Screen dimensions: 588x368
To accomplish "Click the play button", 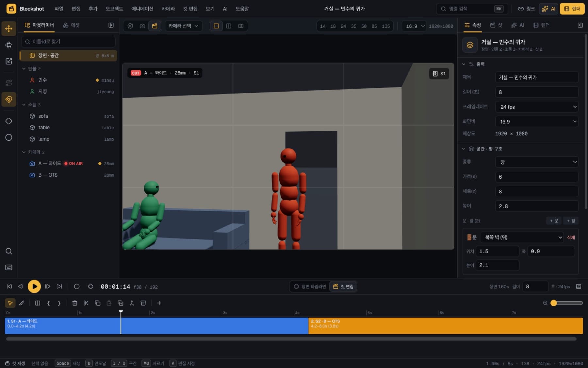I will (34, 286).
